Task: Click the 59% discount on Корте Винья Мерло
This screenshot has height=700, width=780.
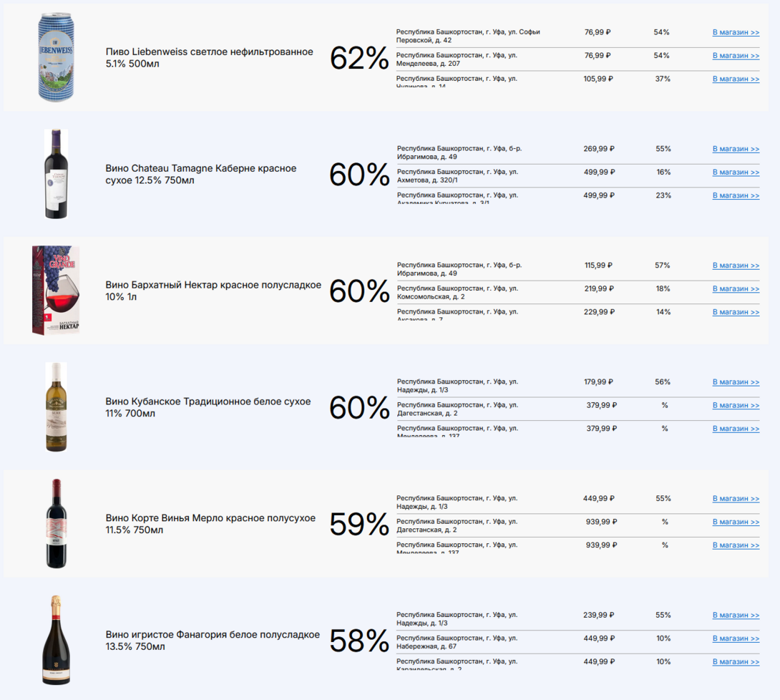Action: click(x=359, y=525)
